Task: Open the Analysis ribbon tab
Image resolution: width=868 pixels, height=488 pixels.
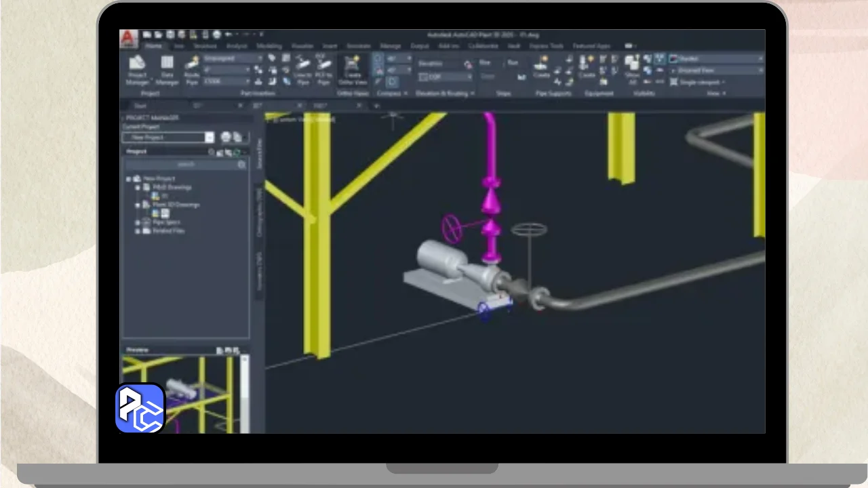Action: pyautogui.click(x=237, y=46)
